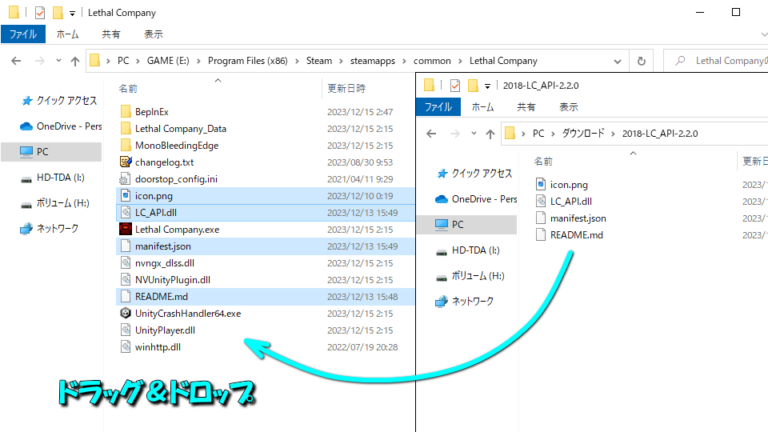Click the icon.png image icon in Lethal Company window
The height and width of the screenshot is (432, 768).
126,195
